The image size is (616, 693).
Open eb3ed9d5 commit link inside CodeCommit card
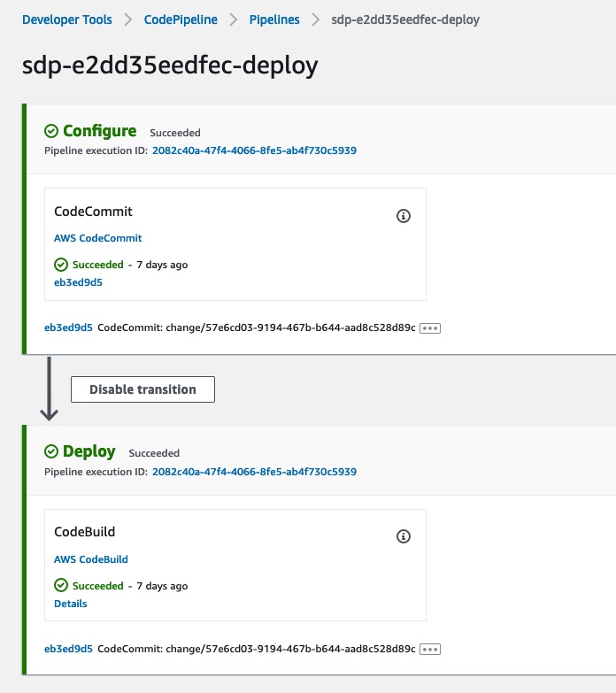click(x=78, y=282)
